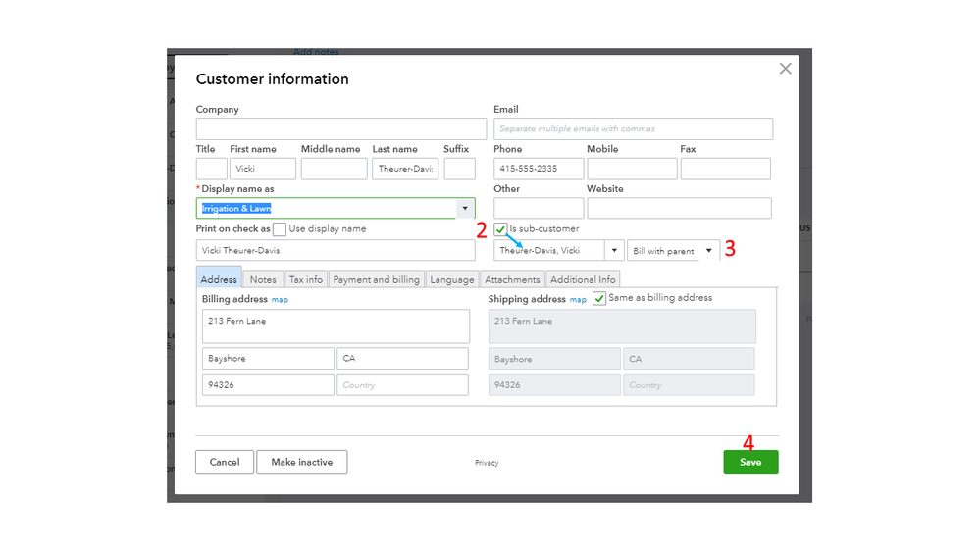Click the Cancel button

(x=225, y=462)
